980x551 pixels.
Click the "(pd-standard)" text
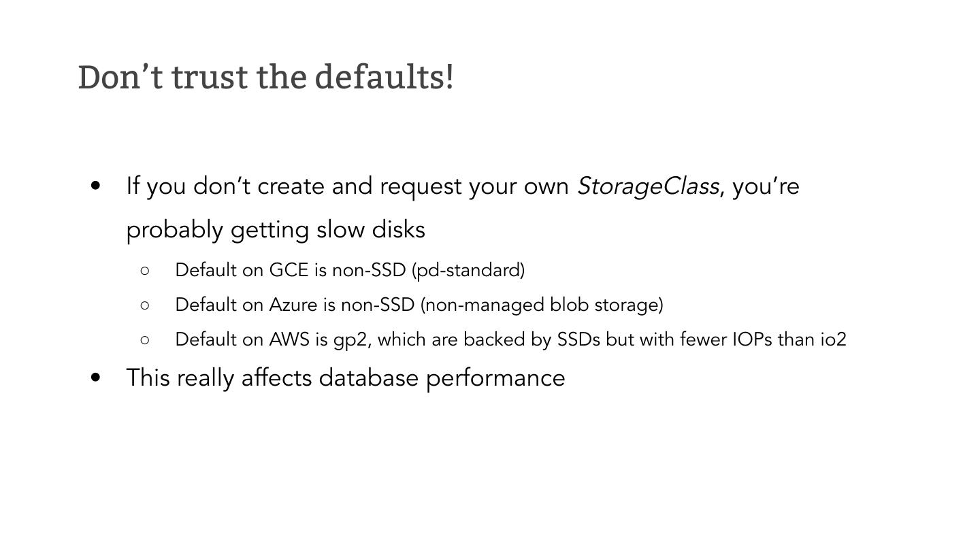click(468, 270)
